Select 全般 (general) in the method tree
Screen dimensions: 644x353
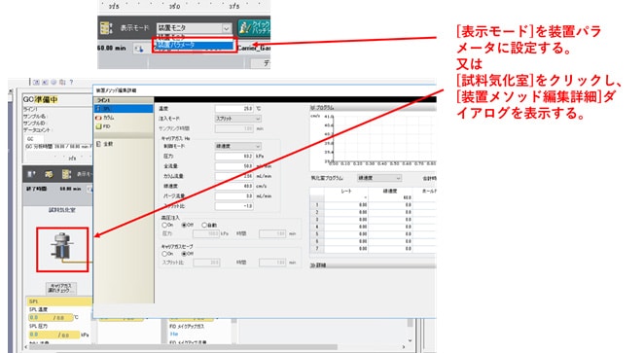108,144
